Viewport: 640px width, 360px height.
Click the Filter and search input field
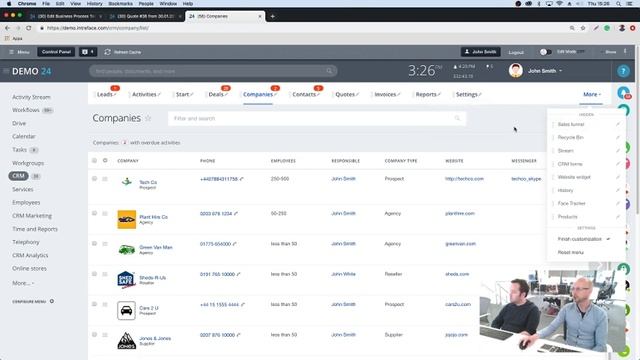(x=317, y=118)
